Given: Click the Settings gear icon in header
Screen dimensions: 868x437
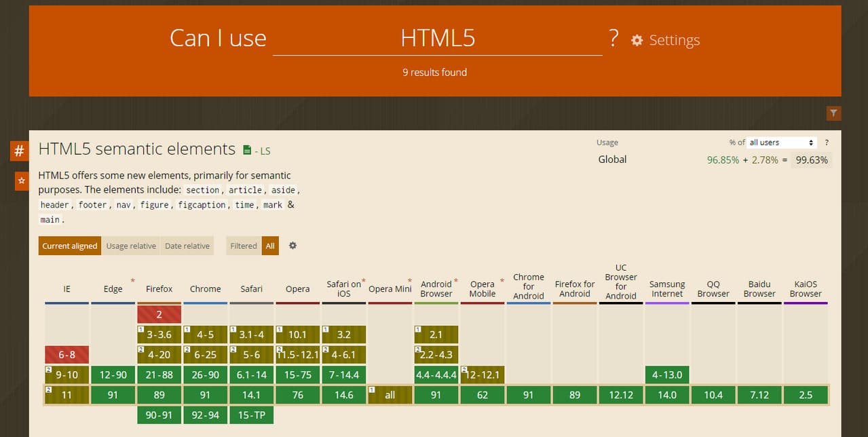Looking at the screenshot, I should [637, 41].
